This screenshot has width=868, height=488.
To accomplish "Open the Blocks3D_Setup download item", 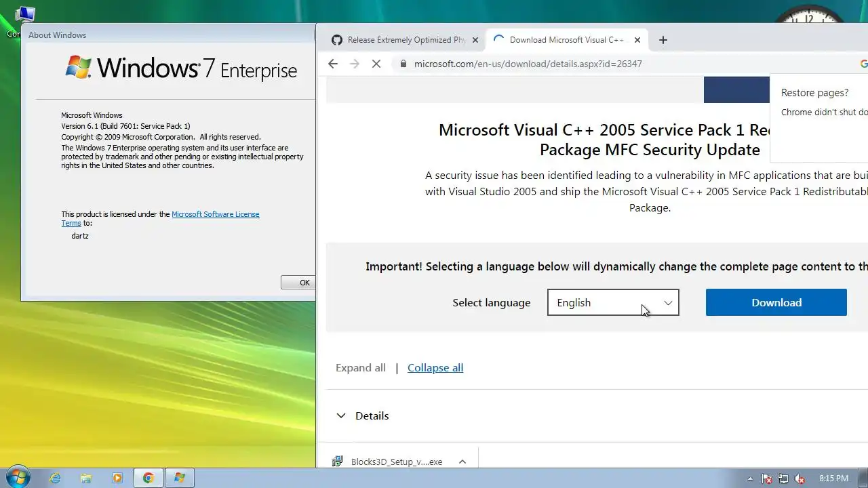I will [396, 462].
